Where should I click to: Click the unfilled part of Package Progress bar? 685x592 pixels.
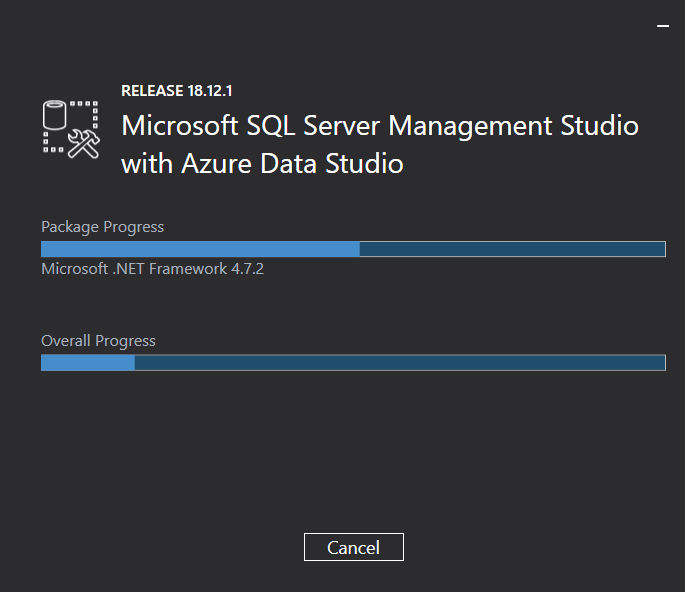[x=512, y=249]
